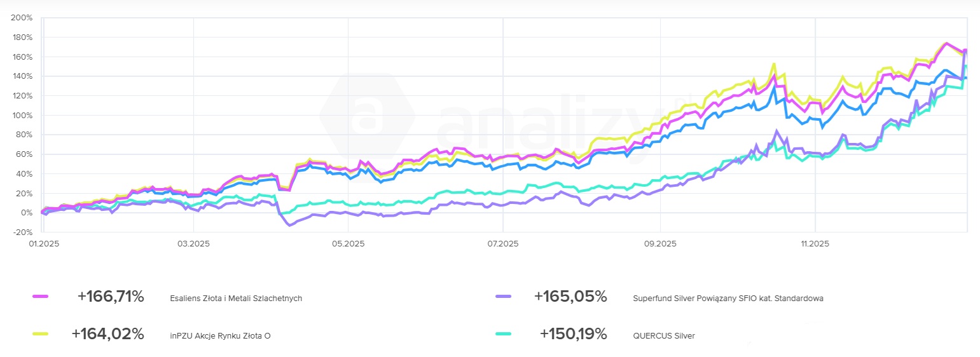Click the 03.2025 date axis label
The width and height of the screenshot is (980, 357).
point(193,243)
